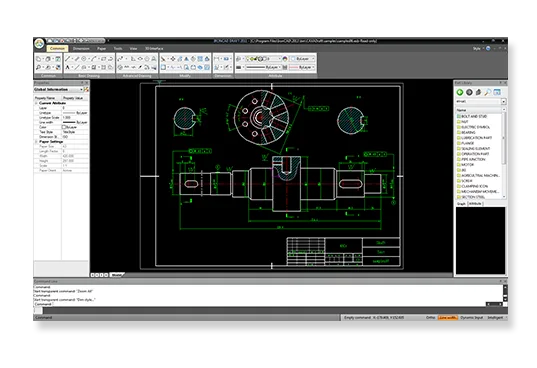Toggle Line width display in status bar
This screenshot has width=537, height=368.
[448, 318]
